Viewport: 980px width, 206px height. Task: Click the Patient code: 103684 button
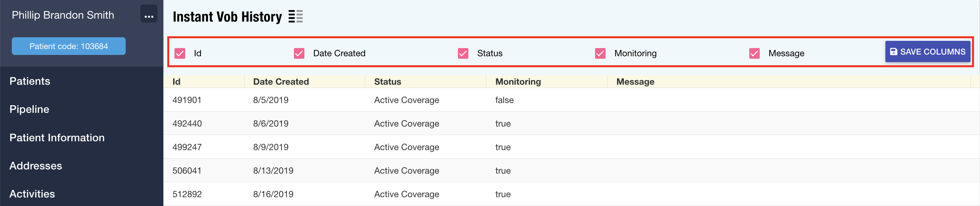(68, 46)
